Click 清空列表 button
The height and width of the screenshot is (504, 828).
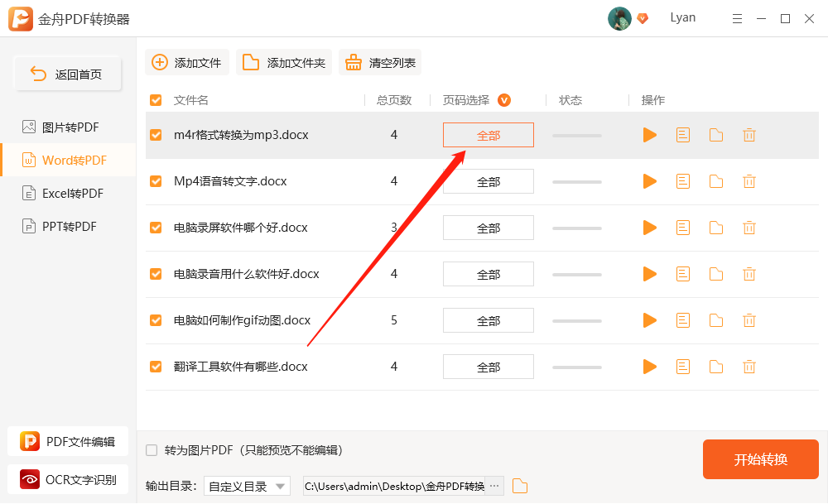(380, 62)
